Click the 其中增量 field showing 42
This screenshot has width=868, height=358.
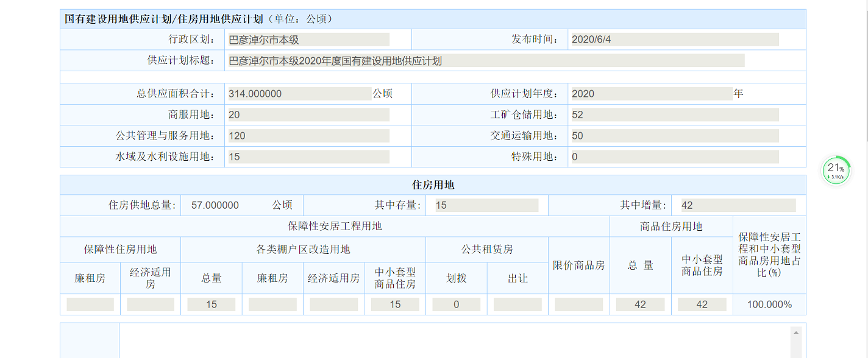pos(737,206)
